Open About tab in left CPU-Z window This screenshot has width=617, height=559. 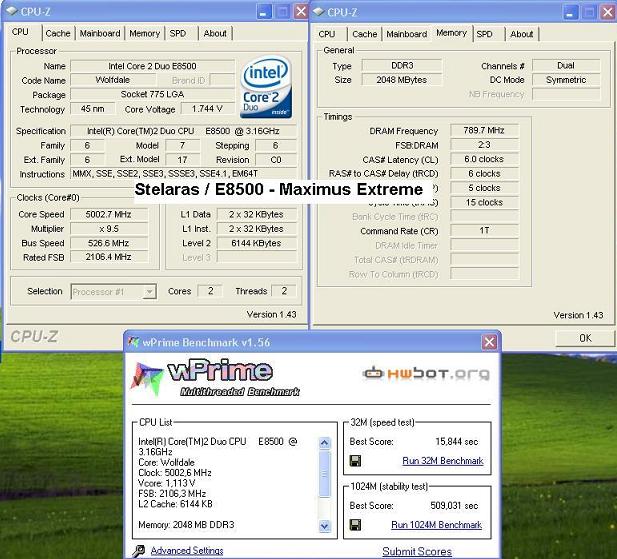click(215, 33)
